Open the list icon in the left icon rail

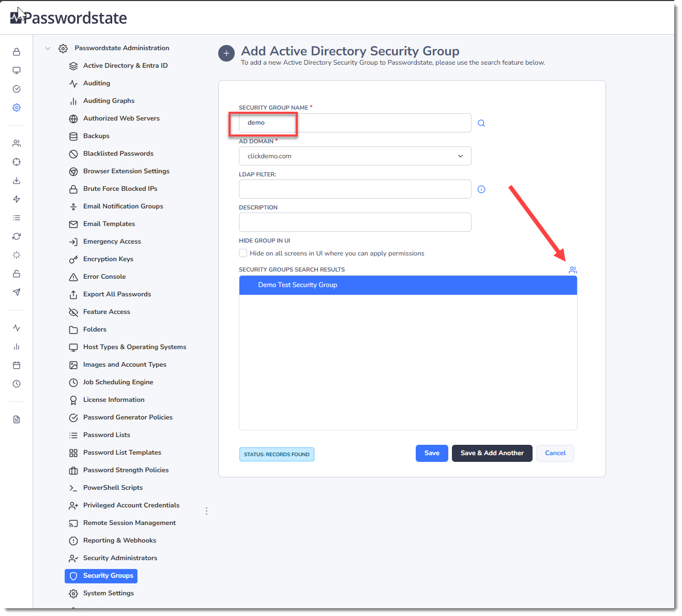(x=17, y=218)
